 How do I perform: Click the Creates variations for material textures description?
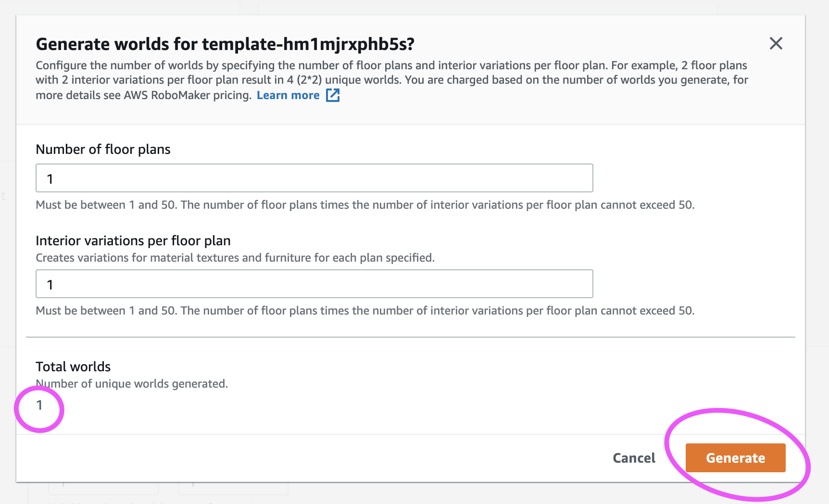(235, 258)
